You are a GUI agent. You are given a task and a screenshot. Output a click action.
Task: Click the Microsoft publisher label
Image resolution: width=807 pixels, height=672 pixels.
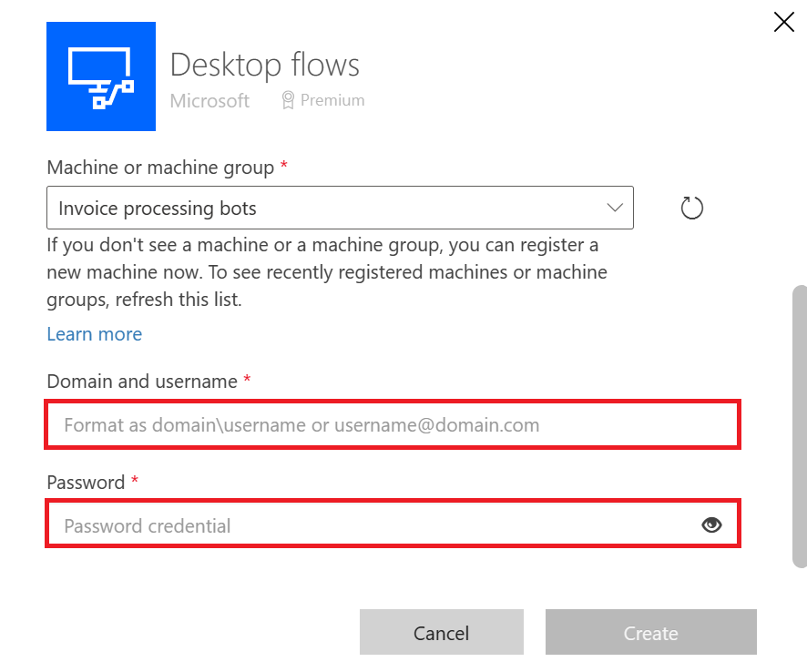209,101
